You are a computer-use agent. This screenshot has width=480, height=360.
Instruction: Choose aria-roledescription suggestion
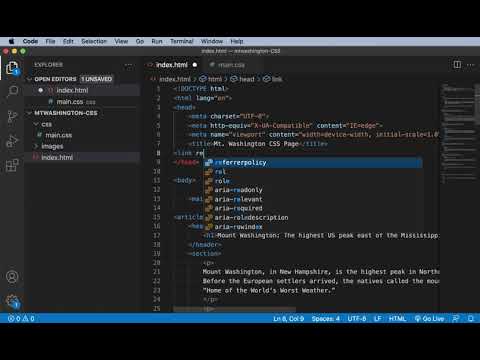click(313, 218)
